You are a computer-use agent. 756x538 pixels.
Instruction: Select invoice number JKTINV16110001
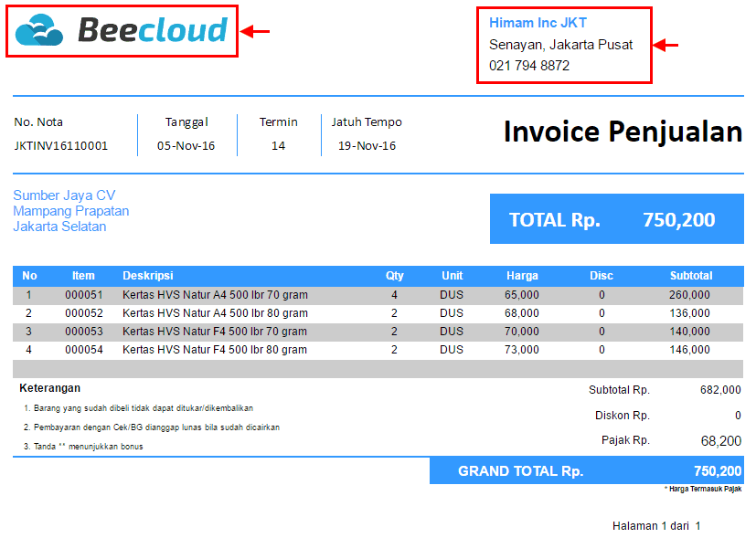[x=61, y=145]
